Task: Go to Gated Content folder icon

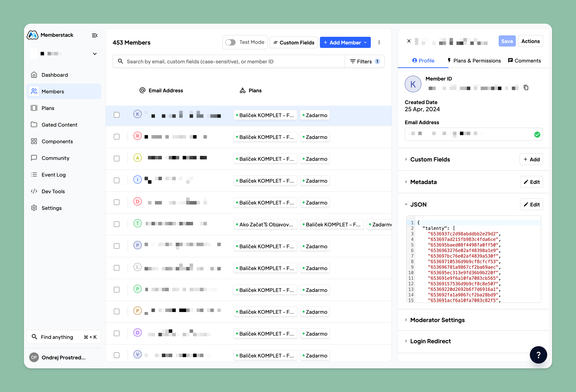Action: point(34,125)
